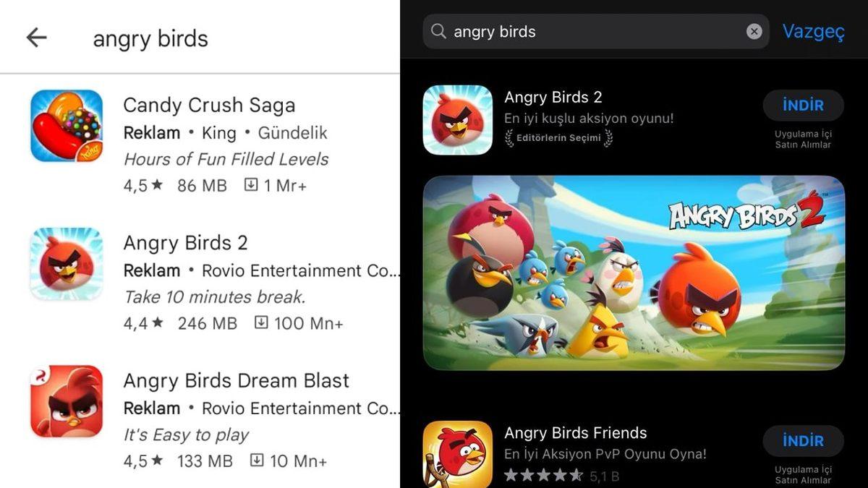Open the Angry Birds Dream Blast icon
868x488 pixels.
point(67,401)
